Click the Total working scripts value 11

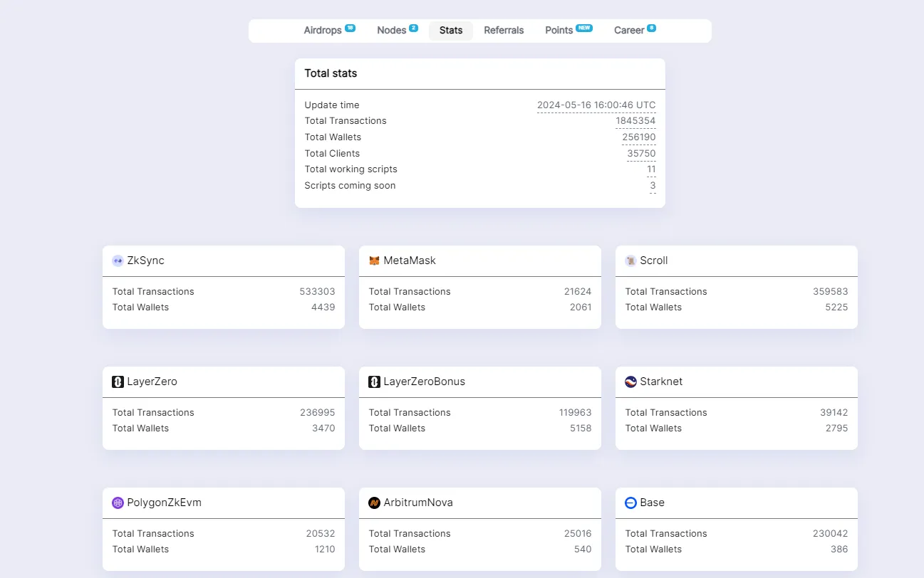651,169
